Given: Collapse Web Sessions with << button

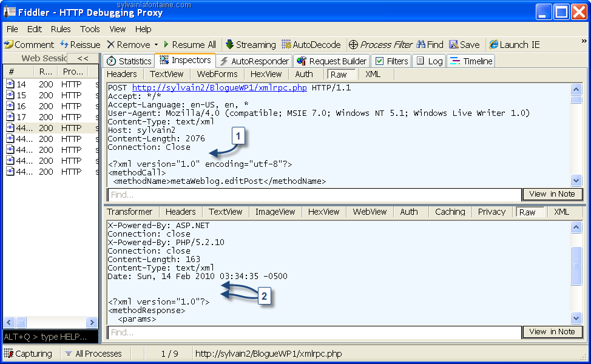Looking at the screenshot, I should coord(83,58).
